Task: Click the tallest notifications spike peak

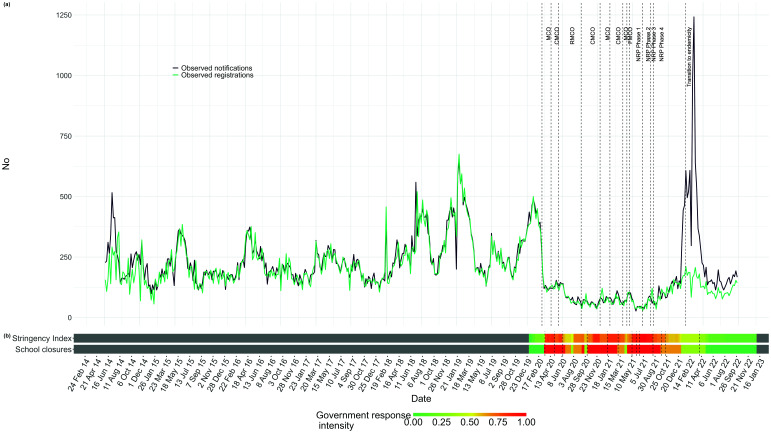Action: pyautogui.click(x=693, y=17)
